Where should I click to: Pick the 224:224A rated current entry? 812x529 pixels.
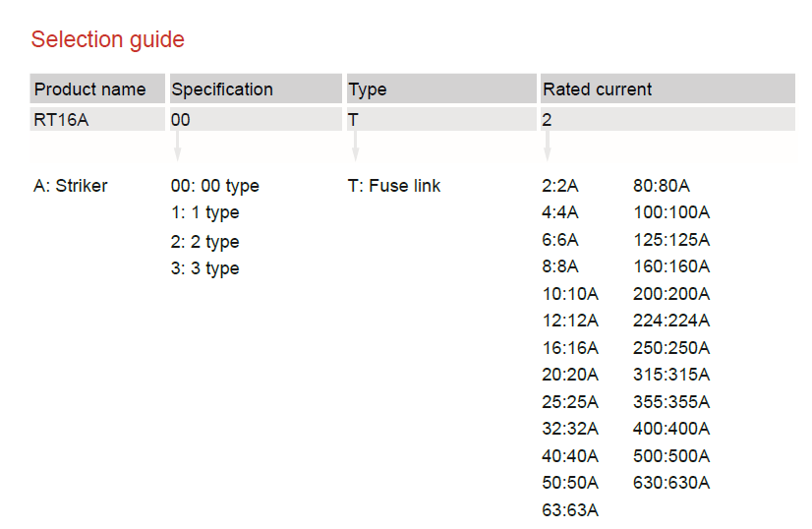[x=672, y=321]
